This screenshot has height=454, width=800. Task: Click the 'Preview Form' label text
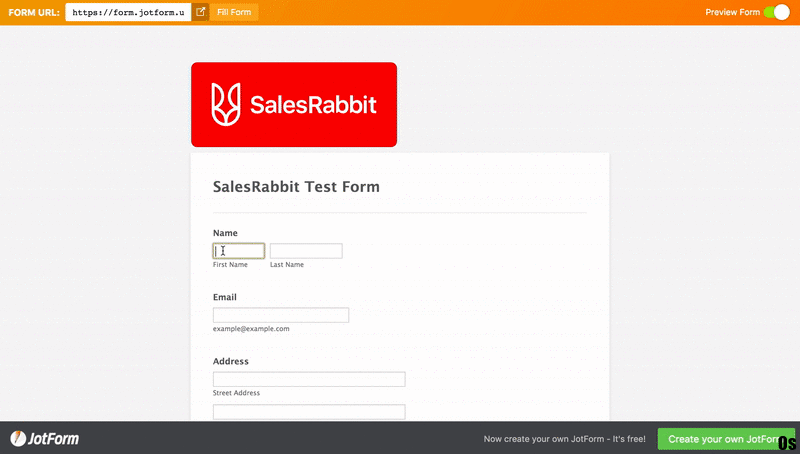(732, 12)
